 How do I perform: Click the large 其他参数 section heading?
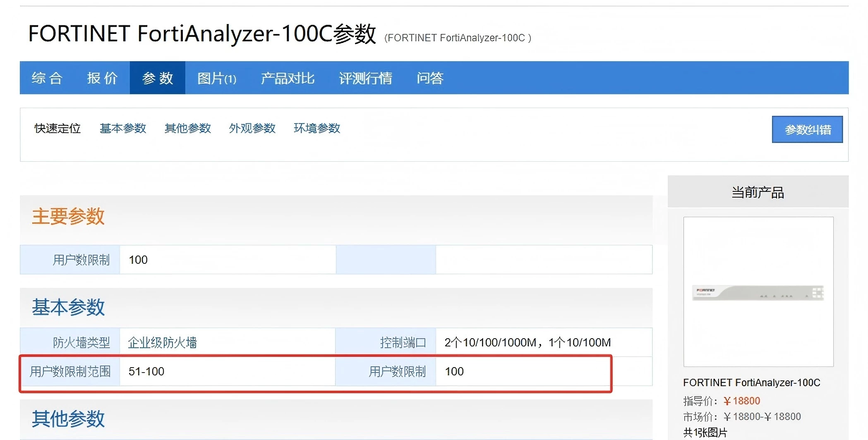click(x=68, y=418)
